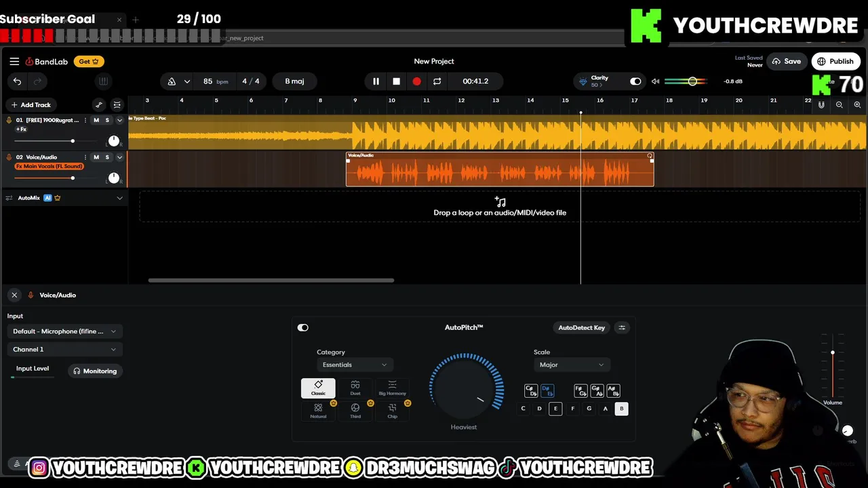Expand track 02 Voice/Audio chevron
Image resolution: width=868 pixels, height=488 pixels.
(119, 157)
